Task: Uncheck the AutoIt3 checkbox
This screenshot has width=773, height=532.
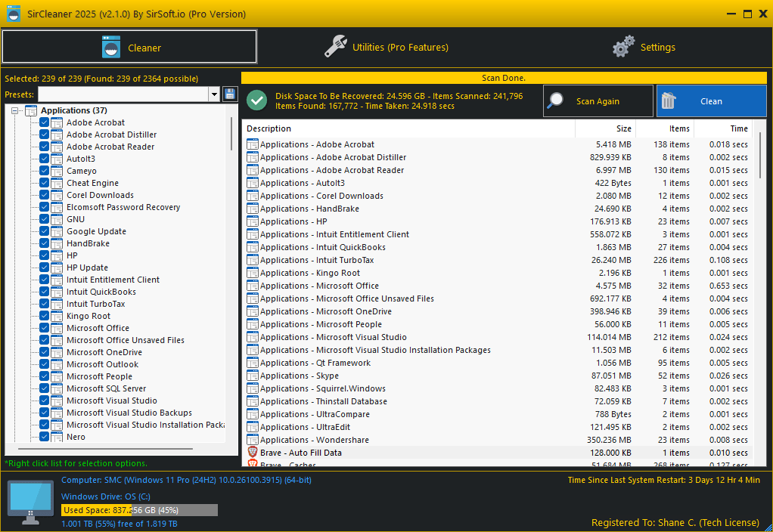Action: [44, 159]
